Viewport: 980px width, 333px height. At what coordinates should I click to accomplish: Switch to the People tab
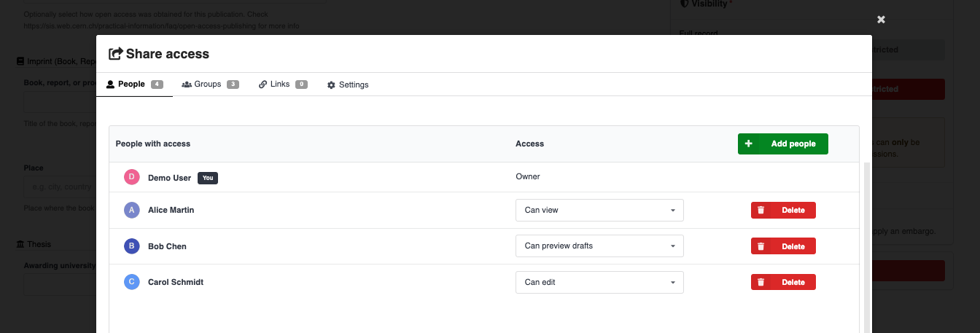click(135, 85)
